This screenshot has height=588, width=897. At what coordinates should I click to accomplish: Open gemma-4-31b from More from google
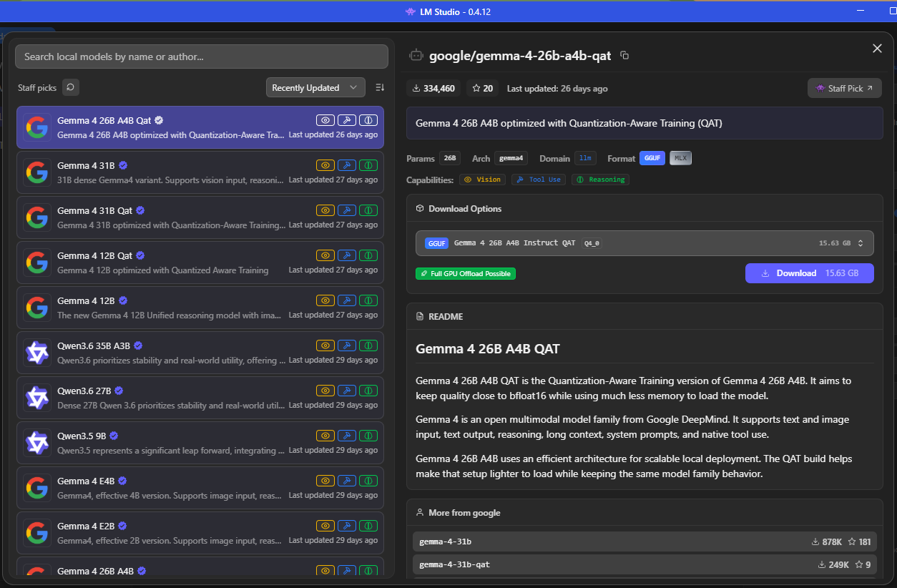(x=644, y=542)
